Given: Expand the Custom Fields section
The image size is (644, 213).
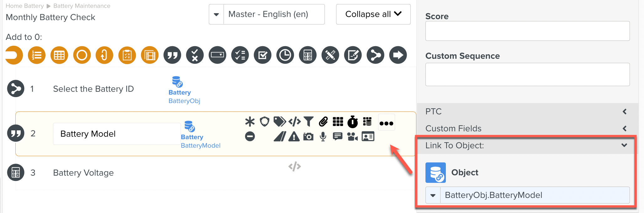Looking at the screenshot, I should (x=624, y=128).
